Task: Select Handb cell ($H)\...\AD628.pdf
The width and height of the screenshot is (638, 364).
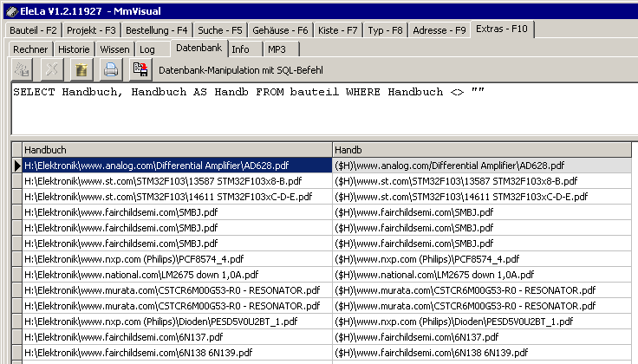Action: click(x=482, y=166)
